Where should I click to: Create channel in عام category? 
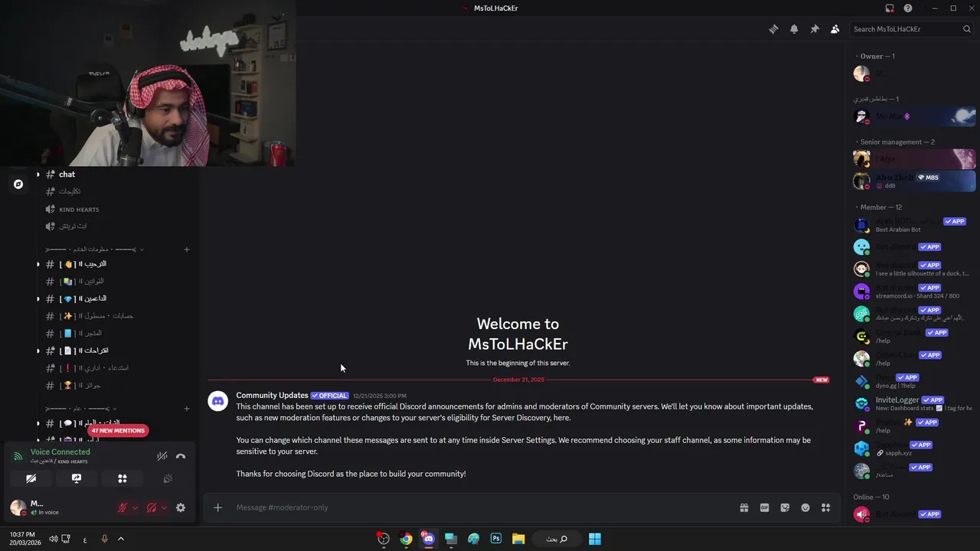[x=187, y=409]
